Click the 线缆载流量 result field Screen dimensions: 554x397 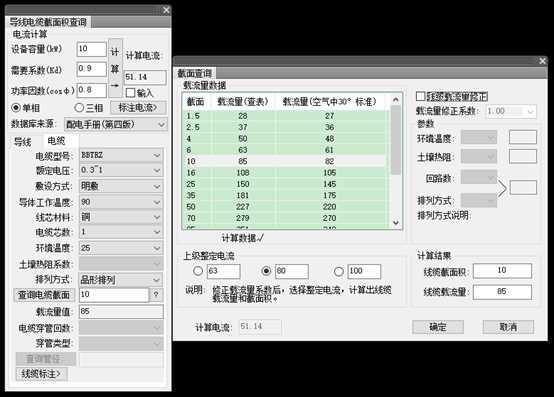click(x=502, y=292)
